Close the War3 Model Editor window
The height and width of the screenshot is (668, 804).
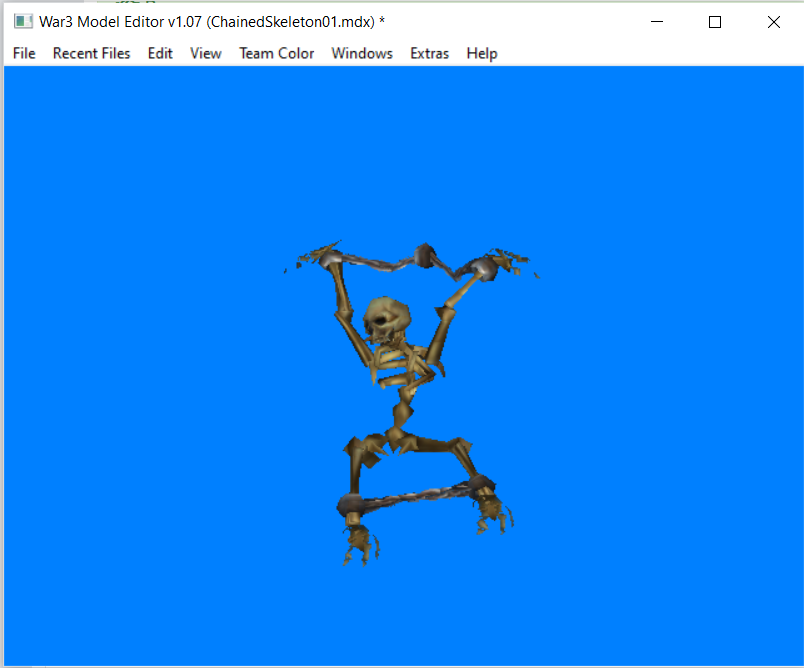(x=774, y=22)
